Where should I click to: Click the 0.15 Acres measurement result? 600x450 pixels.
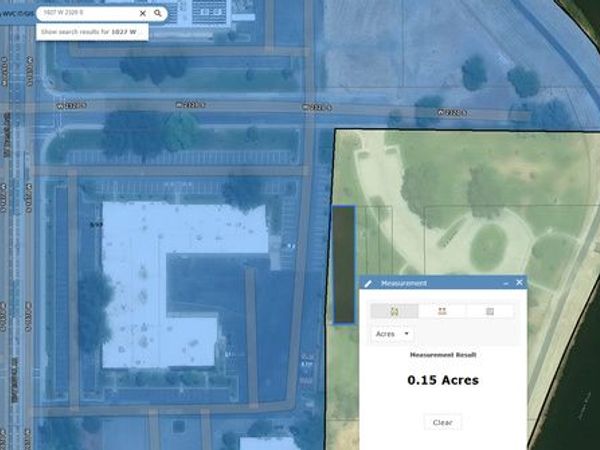pyautogui.click(x=443, y=380)
